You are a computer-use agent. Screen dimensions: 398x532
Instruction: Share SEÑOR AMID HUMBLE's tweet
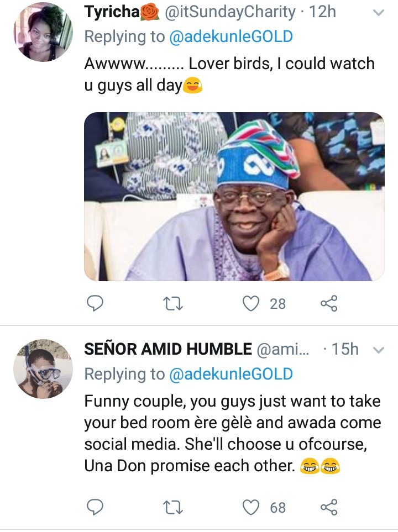pos(328,507)
